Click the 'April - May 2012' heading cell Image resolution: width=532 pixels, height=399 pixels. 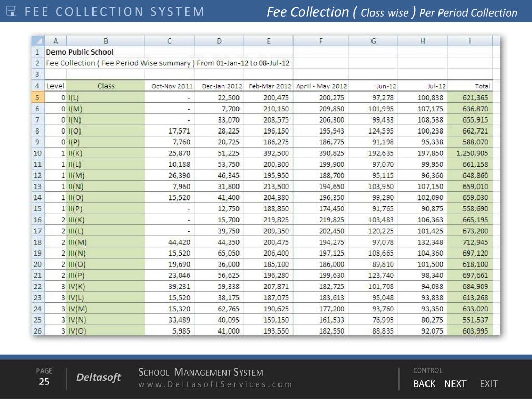click(321, 86)
